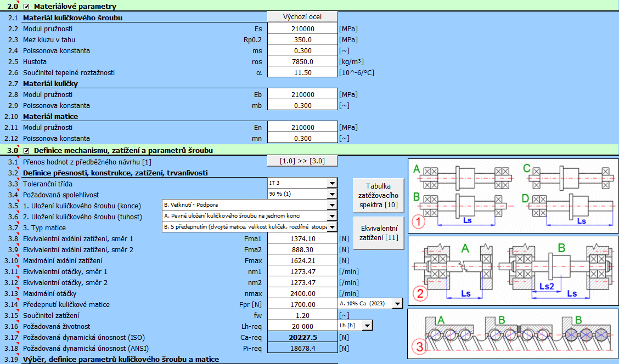Screen dimensions: 619x364
Task: Click the mounting diagram numbered 1
Action: 513,196
